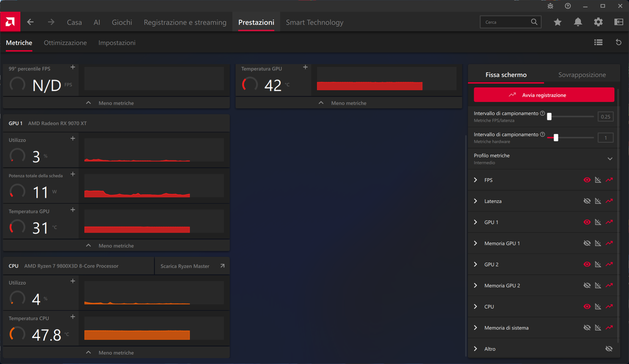The width and height of the screenshot is (629, 364).
Task: Expand the GPU 2 section chevron
Action: pyautogui.click(x=475, y=264)
